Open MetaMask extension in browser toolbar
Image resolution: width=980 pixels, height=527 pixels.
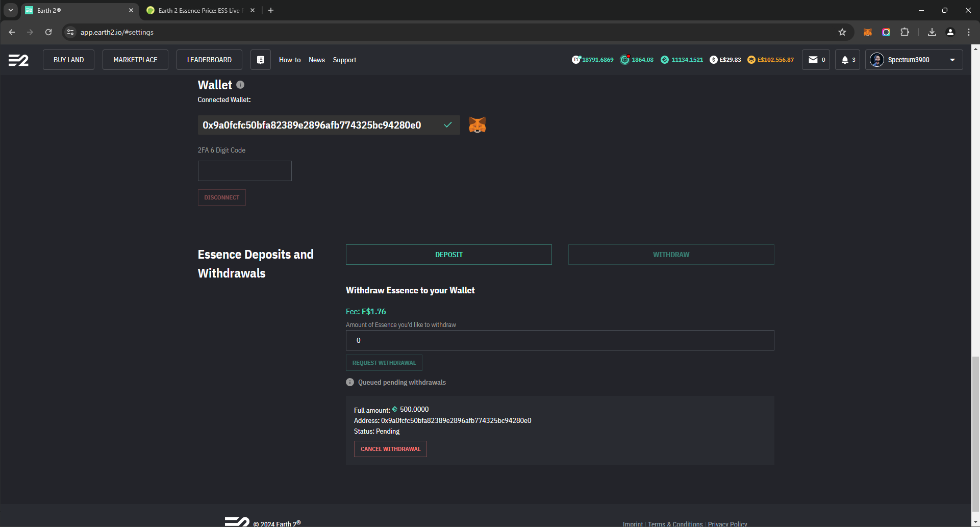click(867, 32)
